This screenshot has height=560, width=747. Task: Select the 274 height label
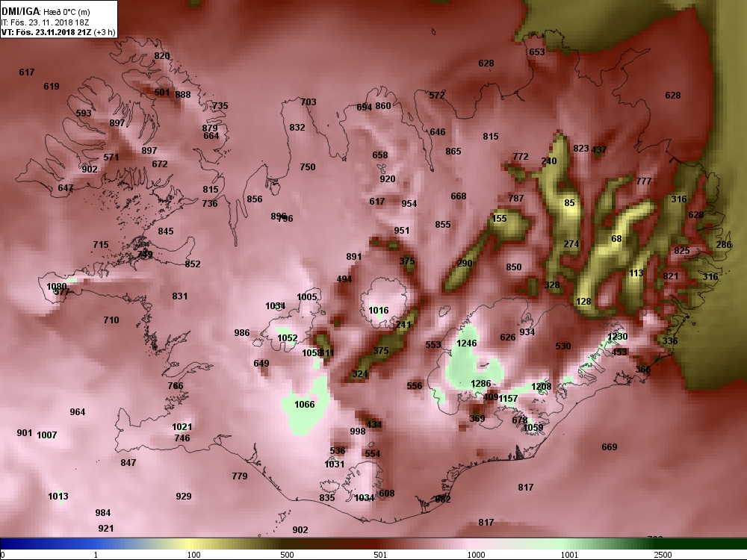571,244
